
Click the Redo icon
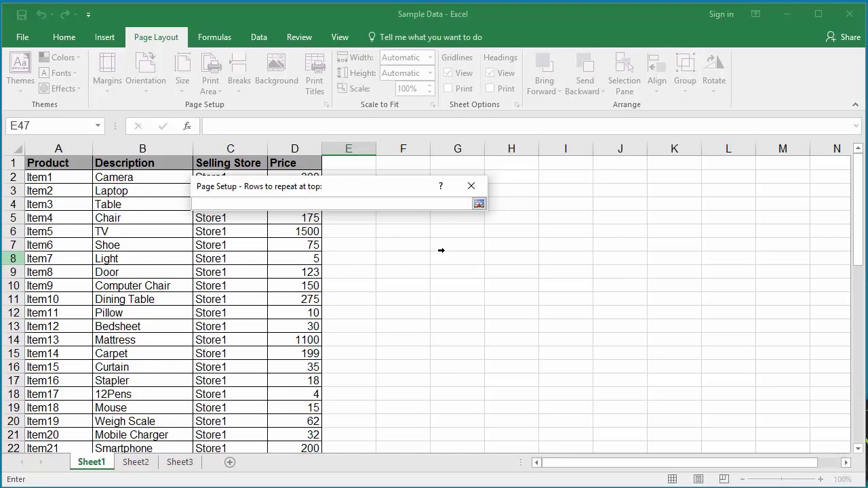66,14
